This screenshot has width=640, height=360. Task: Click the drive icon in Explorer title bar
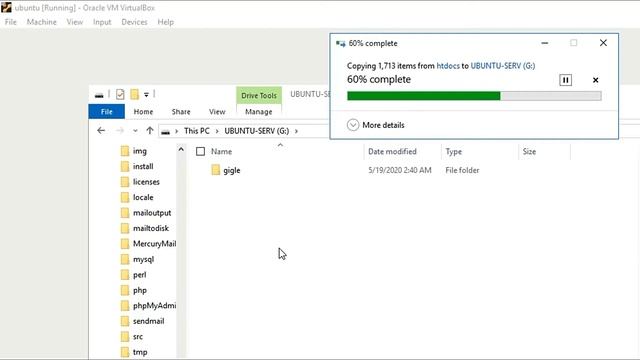click(99, 95)
